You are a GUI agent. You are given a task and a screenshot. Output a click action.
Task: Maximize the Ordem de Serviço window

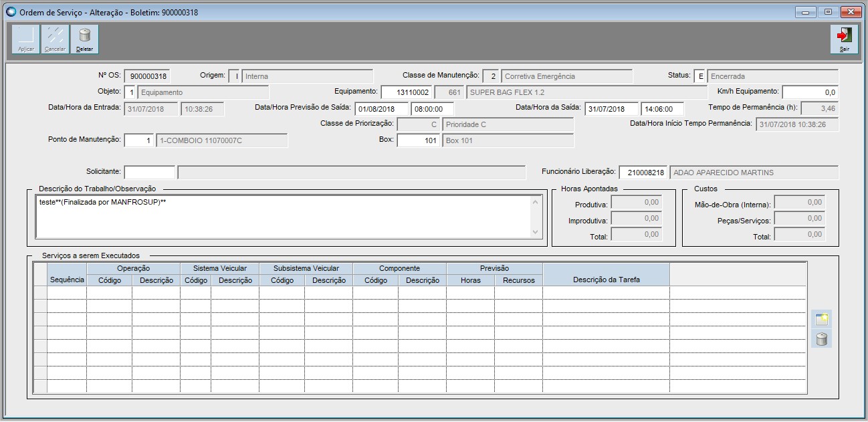(x=829, y=12)
